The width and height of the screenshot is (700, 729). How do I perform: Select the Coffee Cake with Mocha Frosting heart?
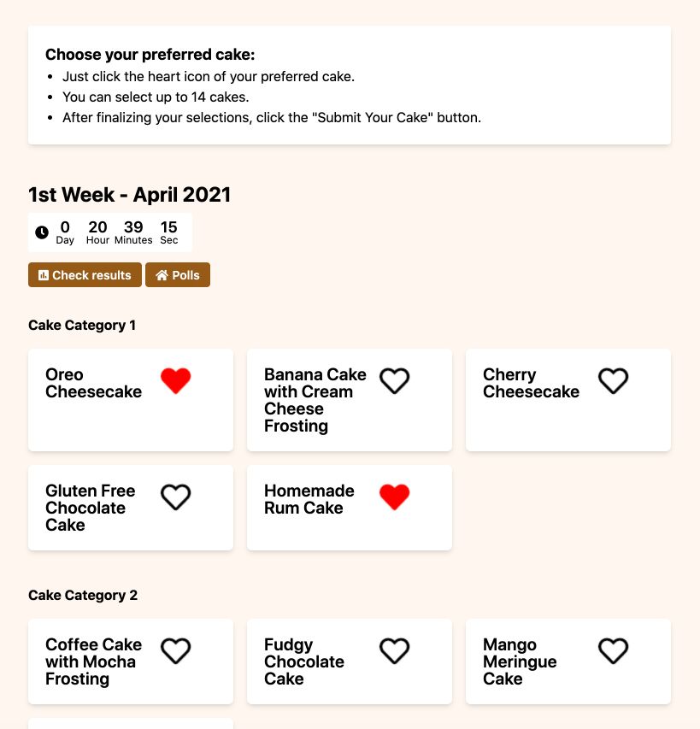[x=175, y=650]
